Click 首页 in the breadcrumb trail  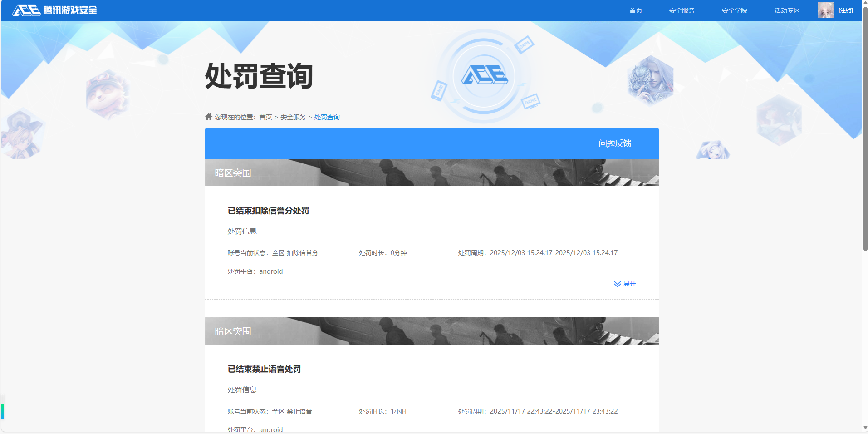point(265,117)
